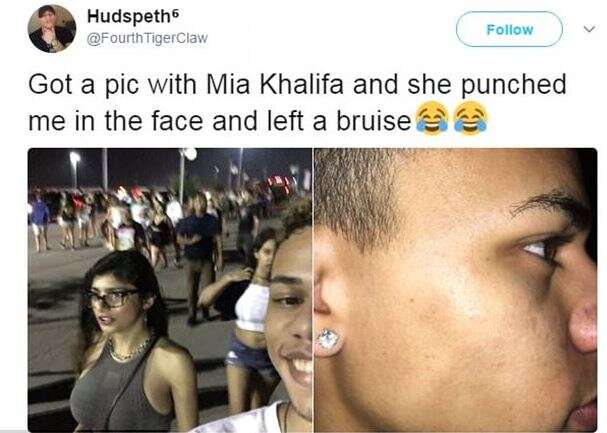Open the left night-time crowd photo
This screenshot has height=433, width=607.
coord(170,290)
